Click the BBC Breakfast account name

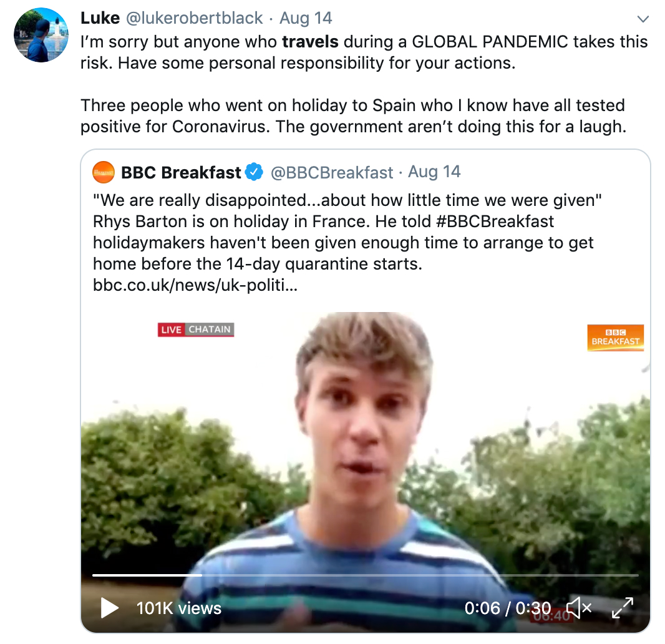tap(181, 172)
